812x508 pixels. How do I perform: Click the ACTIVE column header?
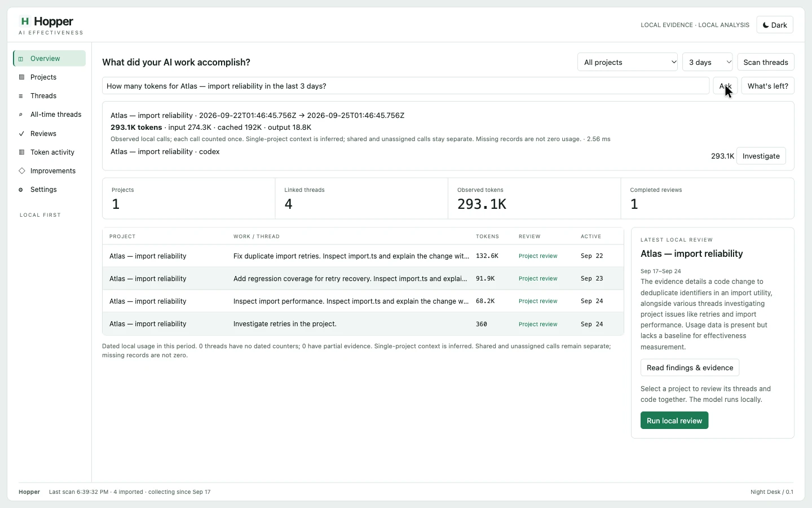591,237
